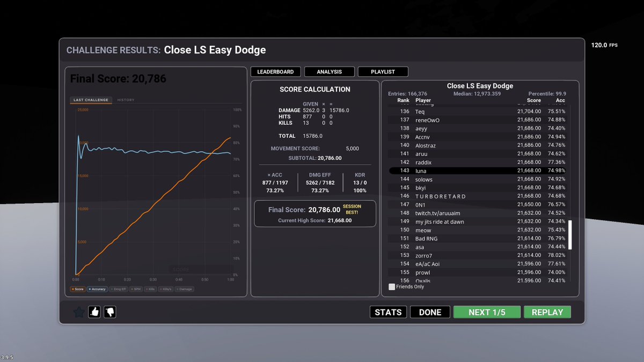
Task: Go to Next 1/5 scenario
Action: (x=487, y=312)
